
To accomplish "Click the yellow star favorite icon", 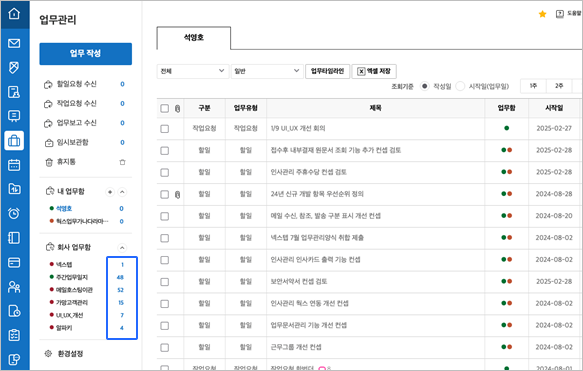I will tap(542, 14).
